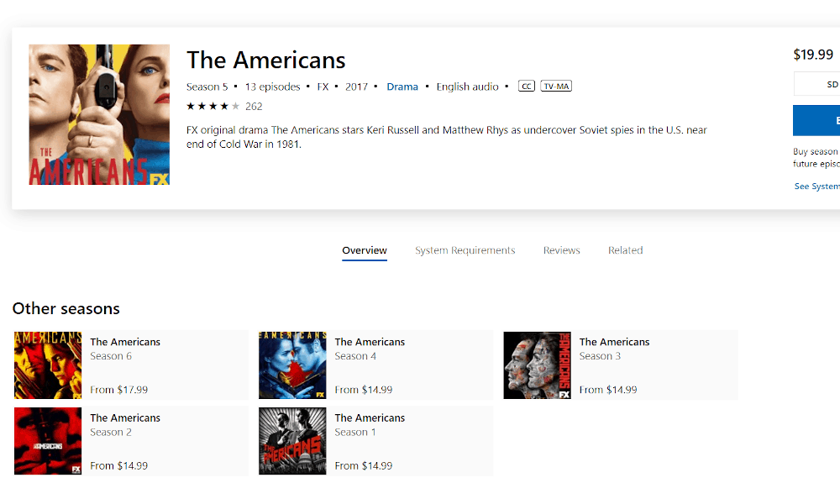Image resolution: width=840 pixels, height=504 pixels.
Task: Open The Americans Season 5 poster
Action: pos(99,114)
